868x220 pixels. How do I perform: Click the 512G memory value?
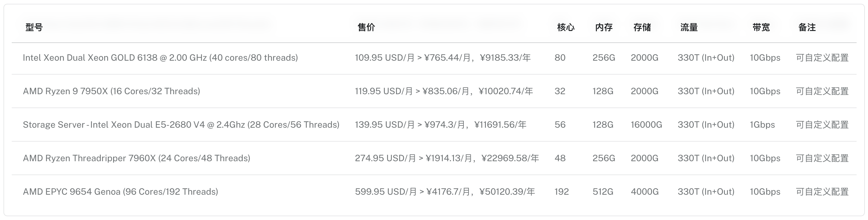(x=603, y=192)
